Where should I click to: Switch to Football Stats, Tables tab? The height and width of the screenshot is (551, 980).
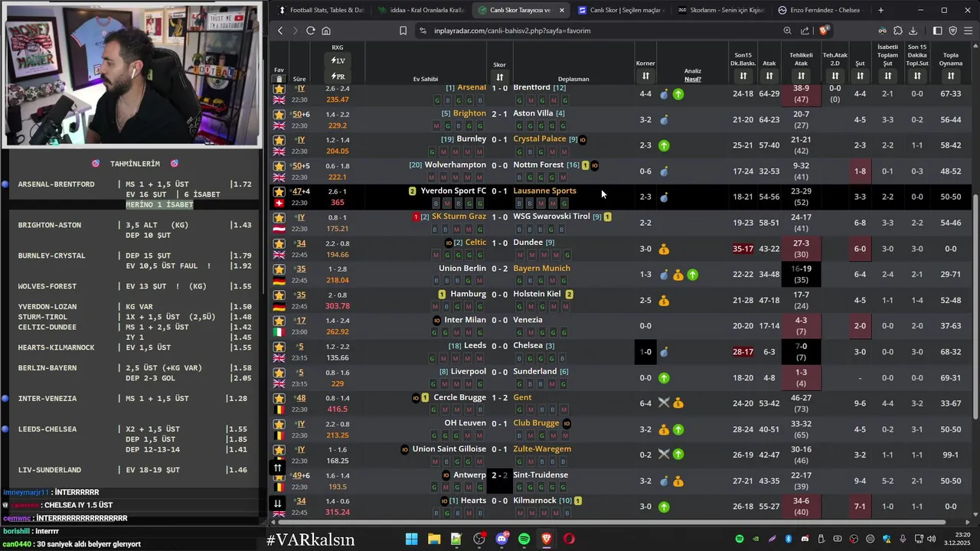tap(320, 10)
